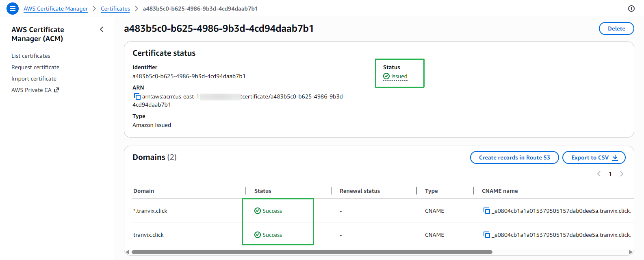Click Success text in tranvix.click row
644x260 pixels.
[272, 235]
